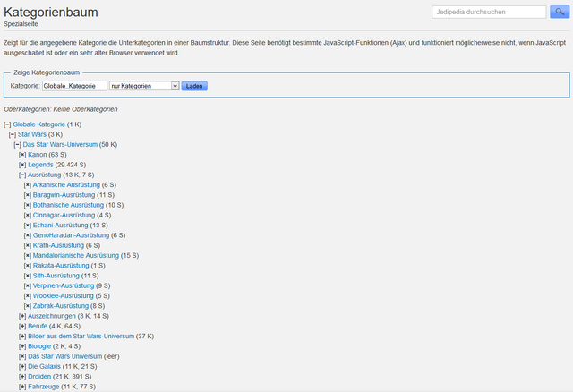Open the Biologie category link
Viewport: 573px width, 392px height.
point(39,346)
